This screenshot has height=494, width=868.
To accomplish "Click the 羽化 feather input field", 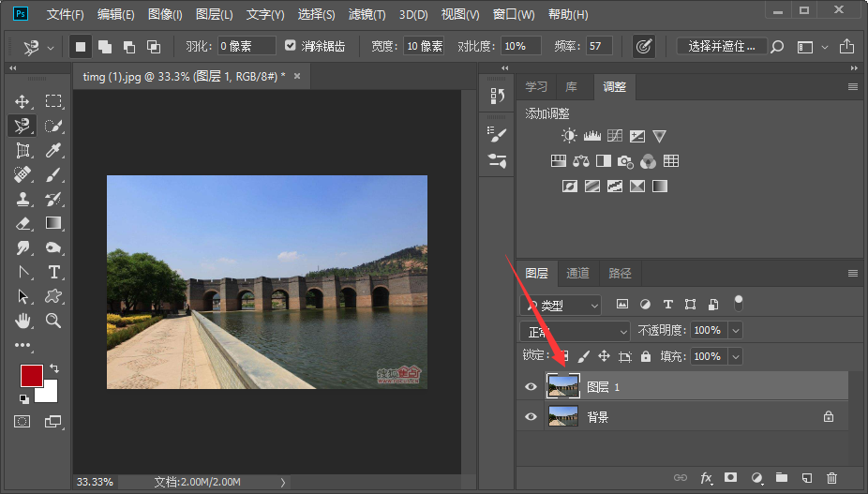I will click(247, 46).
